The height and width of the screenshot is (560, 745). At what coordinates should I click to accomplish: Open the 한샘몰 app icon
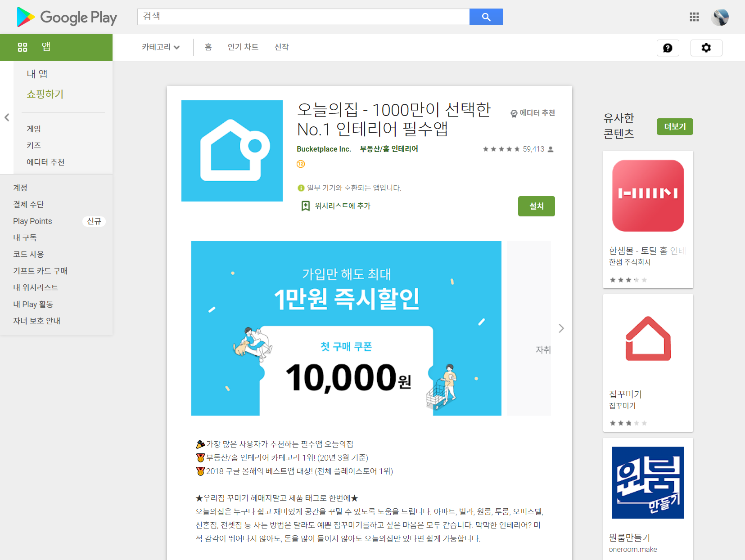(x=648, y=196)
